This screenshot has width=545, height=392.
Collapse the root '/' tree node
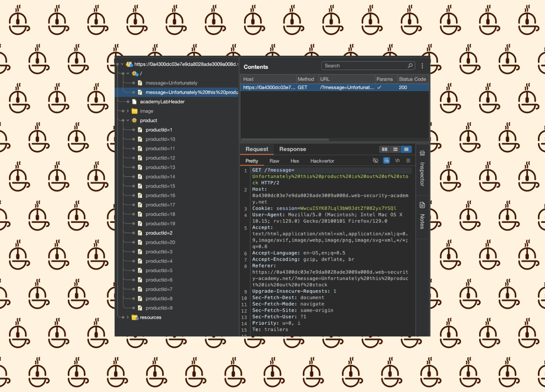pos(128,74)
